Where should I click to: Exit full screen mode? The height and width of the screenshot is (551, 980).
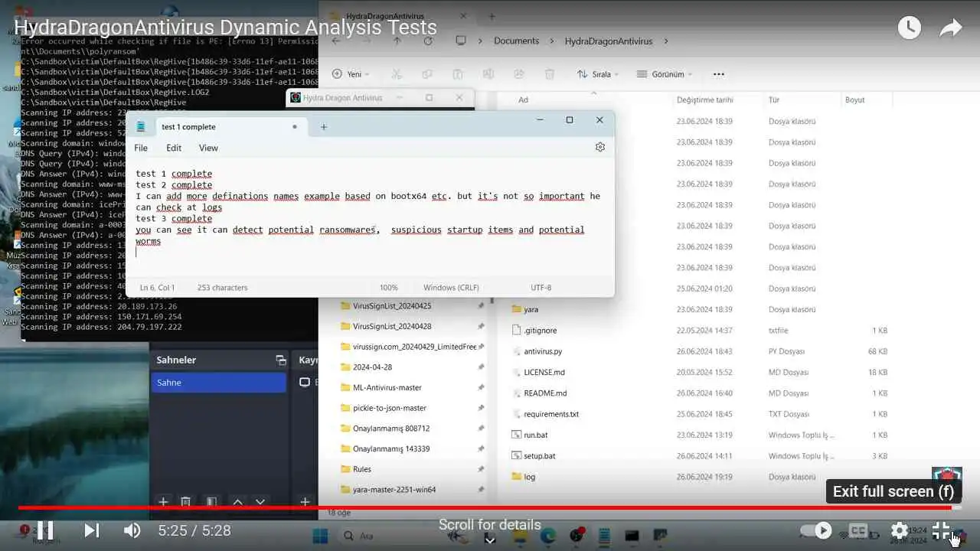point(941,530)
